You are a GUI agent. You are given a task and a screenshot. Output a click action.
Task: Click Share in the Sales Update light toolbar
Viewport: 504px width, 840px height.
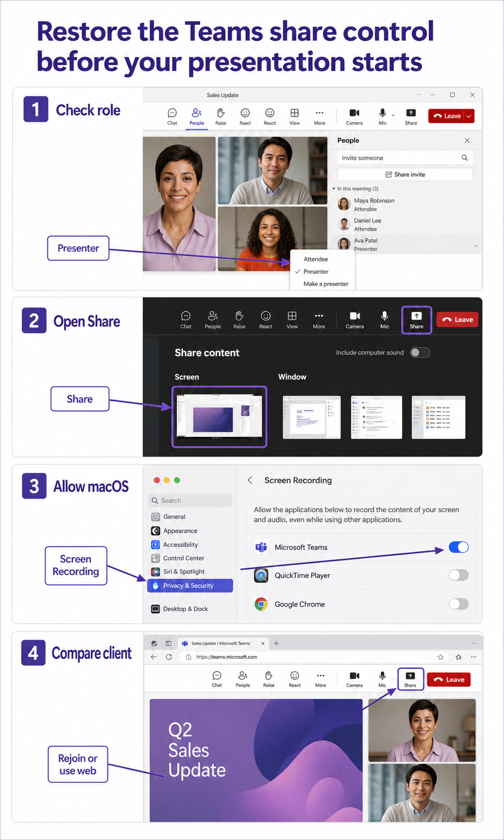411,116
